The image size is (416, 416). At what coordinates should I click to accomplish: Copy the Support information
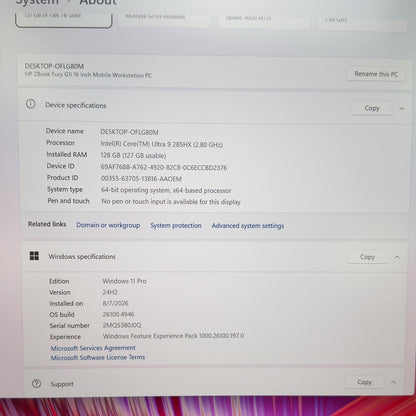click(364, 382)
